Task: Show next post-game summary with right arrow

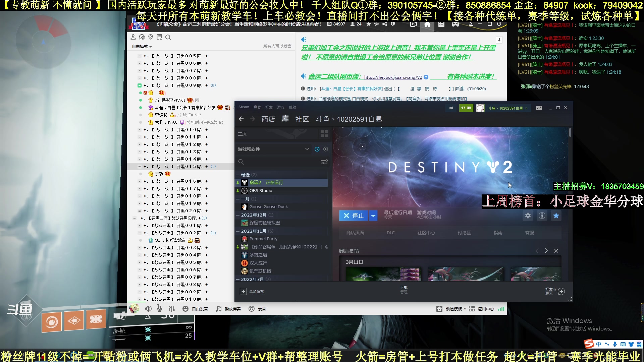Action: pos(546,251)
